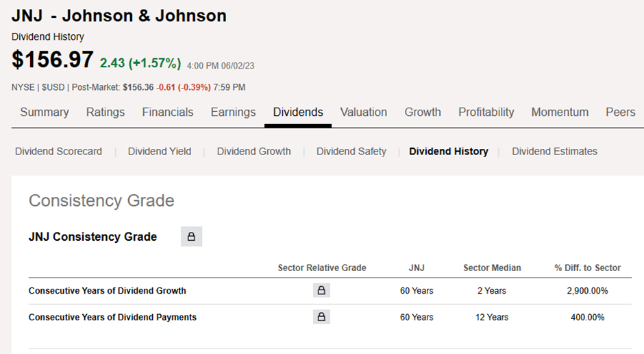Image resolution: width=644 pixels, height=354 pixels.
Task: Switch to the Growth tab
Action: click(x=423, y=113)
